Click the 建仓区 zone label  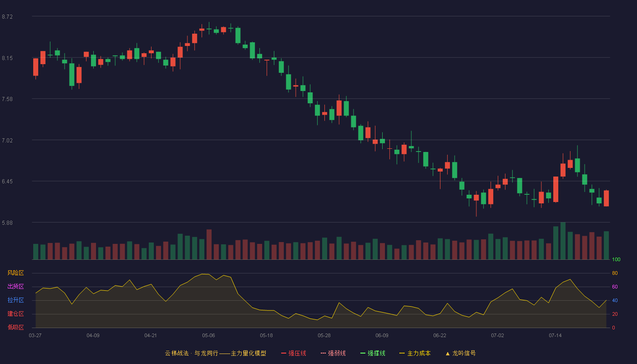click(15, 314)
